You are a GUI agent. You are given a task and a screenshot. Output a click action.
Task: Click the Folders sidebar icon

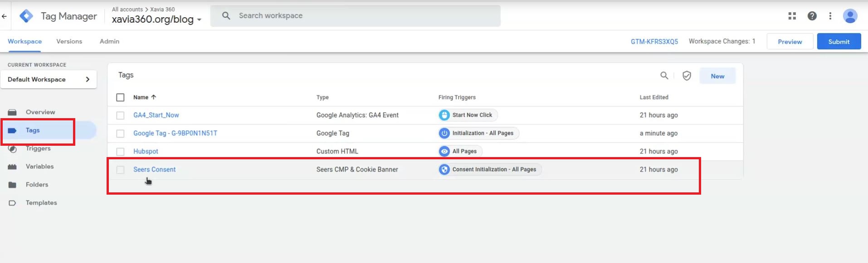12,185
